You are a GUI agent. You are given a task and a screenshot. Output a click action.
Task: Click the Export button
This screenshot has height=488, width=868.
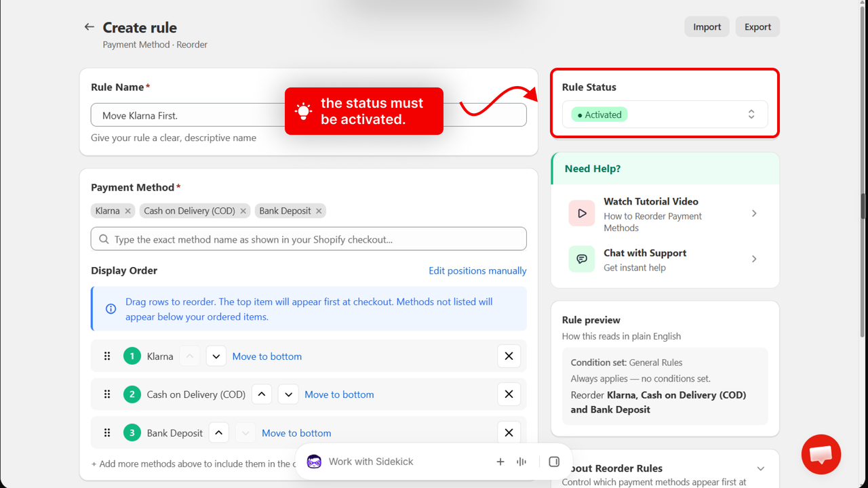click(x=757, y=27)
